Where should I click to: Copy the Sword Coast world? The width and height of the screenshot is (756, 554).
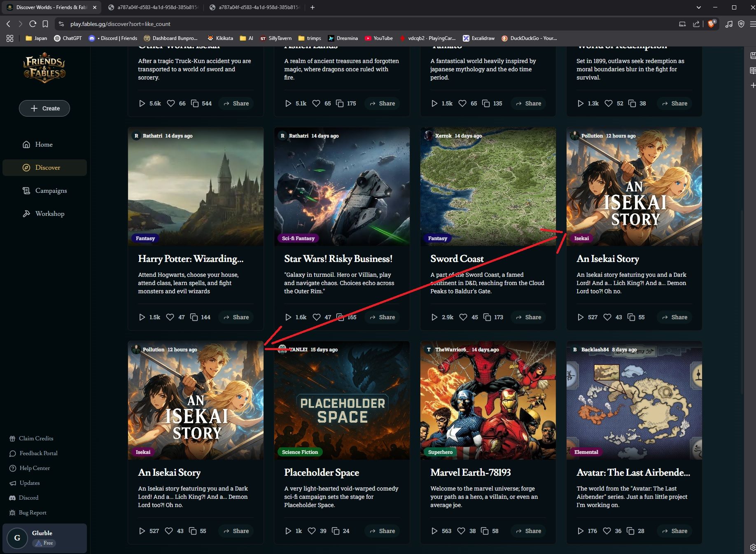click(487, 317)
